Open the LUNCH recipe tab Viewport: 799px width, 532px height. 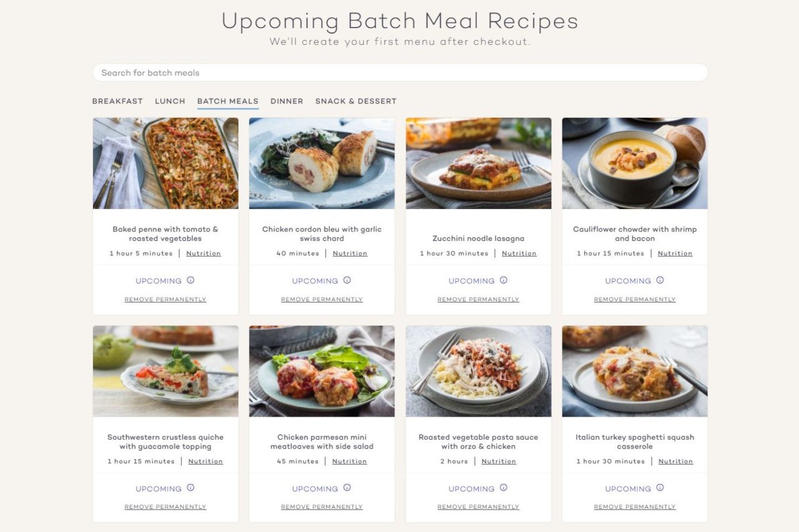[169, 101]
